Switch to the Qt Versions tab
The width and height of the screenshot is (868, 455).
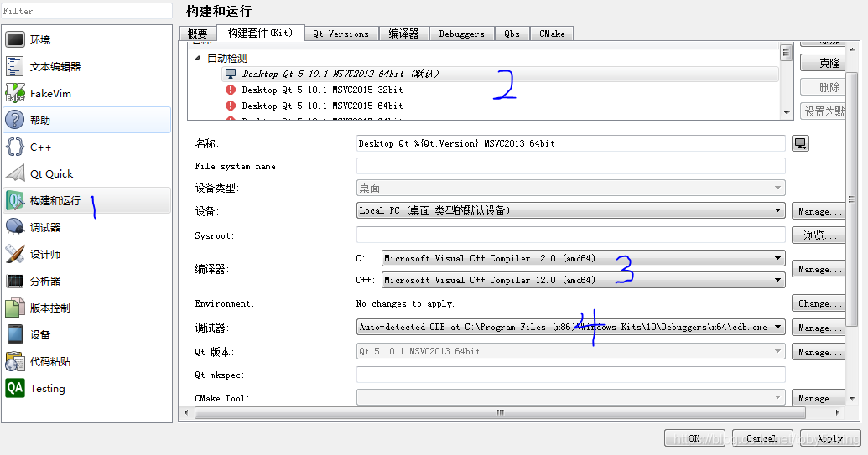point(341,34)
